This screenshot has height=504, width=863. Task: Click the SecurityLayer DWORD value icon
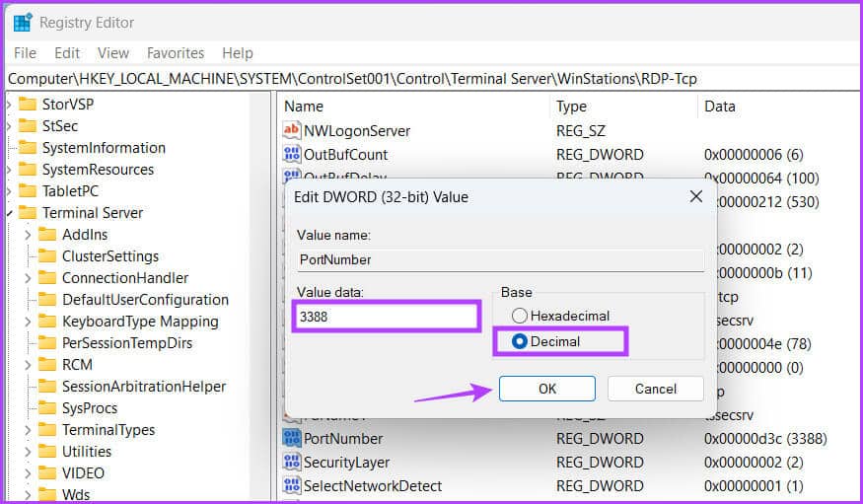pos(291,462)
